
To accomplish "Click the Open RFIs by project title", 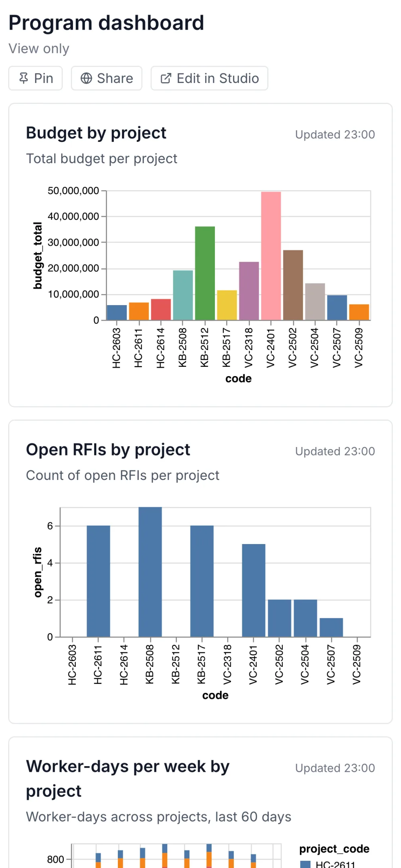I will (108, 450).
